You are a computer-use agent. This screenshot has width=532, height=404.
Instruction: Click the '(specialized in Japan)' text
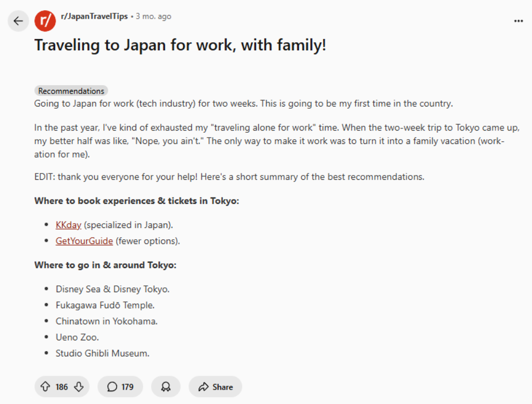[128, 225]
